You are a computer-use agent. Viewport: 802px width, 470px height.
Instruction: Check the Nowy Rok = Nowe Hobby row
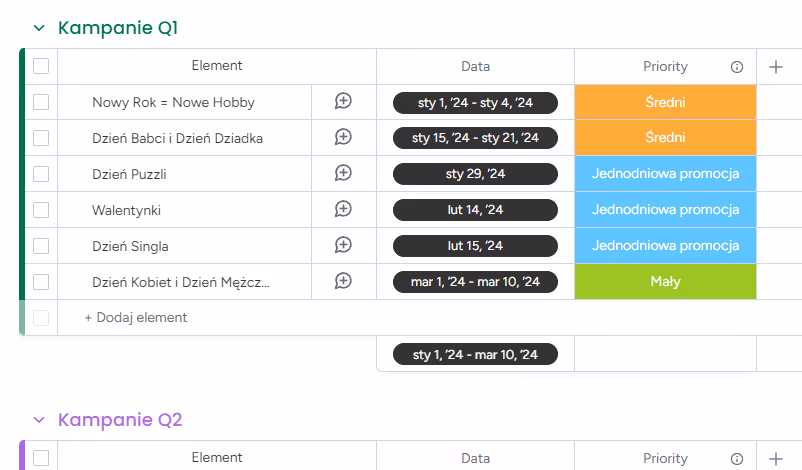pos(41,102)
